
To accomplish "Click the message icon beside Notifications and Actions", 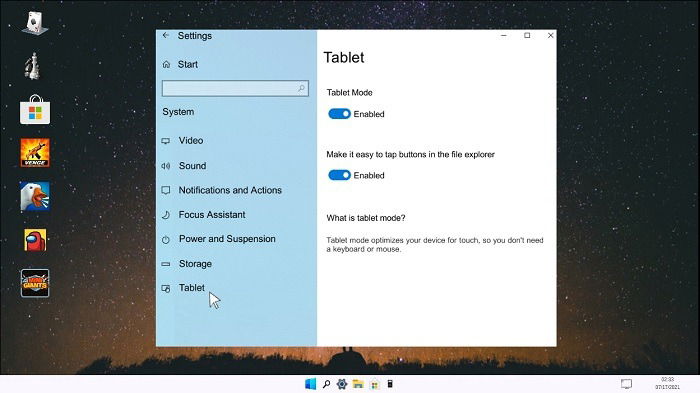I will click(x=166, y=190).
